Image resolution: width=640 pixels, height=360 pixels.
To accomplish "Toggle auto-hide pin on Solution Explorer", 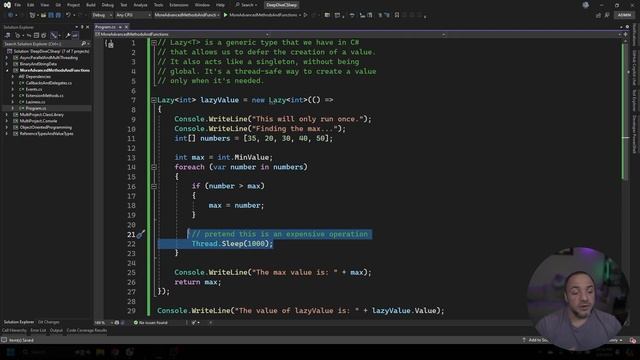I will 82,27.
